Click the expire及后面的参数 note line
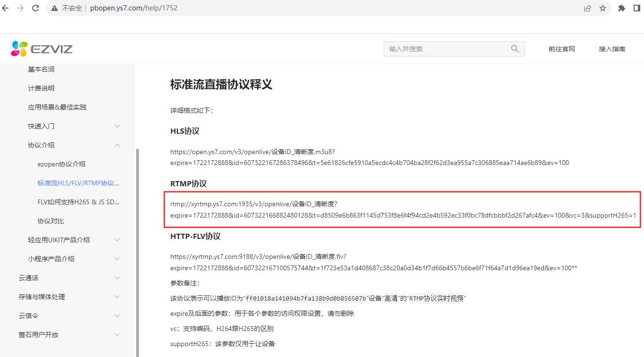Screen dimensions: 644x357 click(x=262, y=313)
